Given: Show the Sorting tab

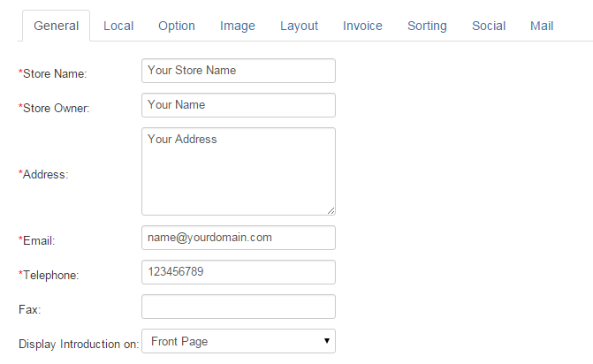Looking at the screenshot, I should coord(427,26).
